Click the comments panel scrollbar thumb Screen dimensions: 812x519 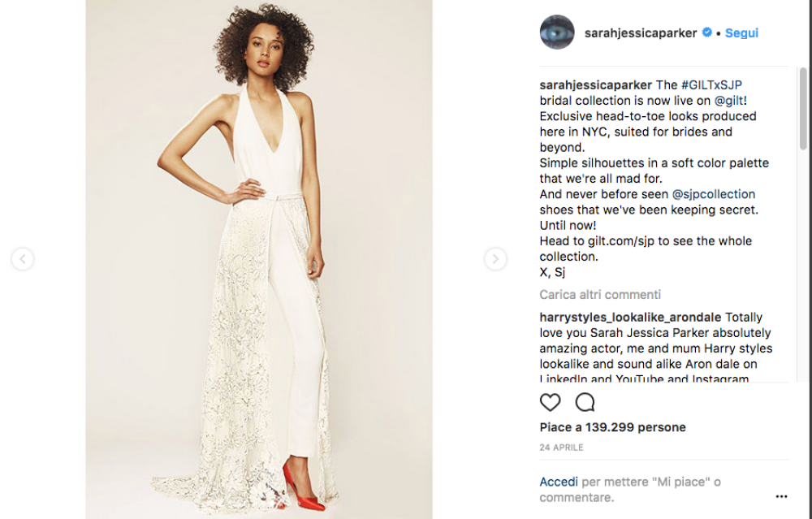point(803,108)
